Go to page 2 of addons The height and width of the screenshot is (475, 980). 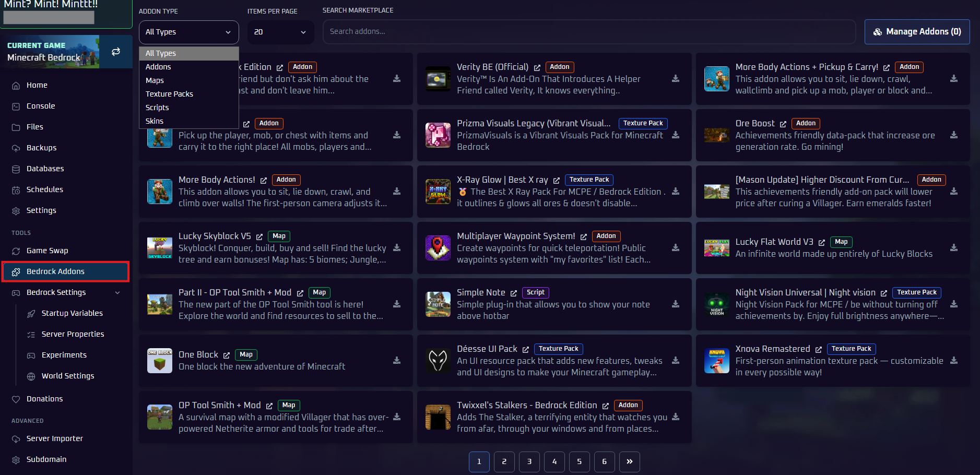click(x=504, y=461)
